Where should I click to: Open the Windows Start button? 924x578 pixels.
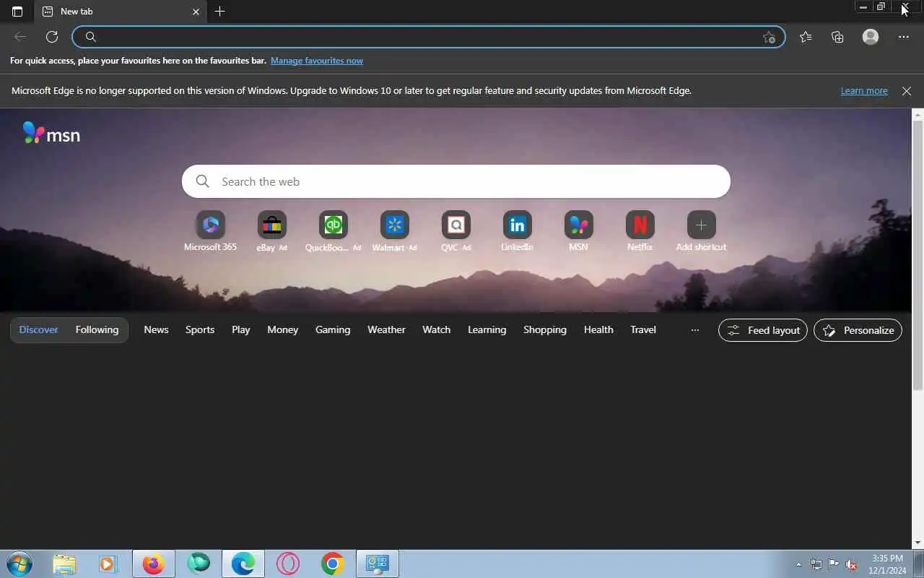click(19, 564)
